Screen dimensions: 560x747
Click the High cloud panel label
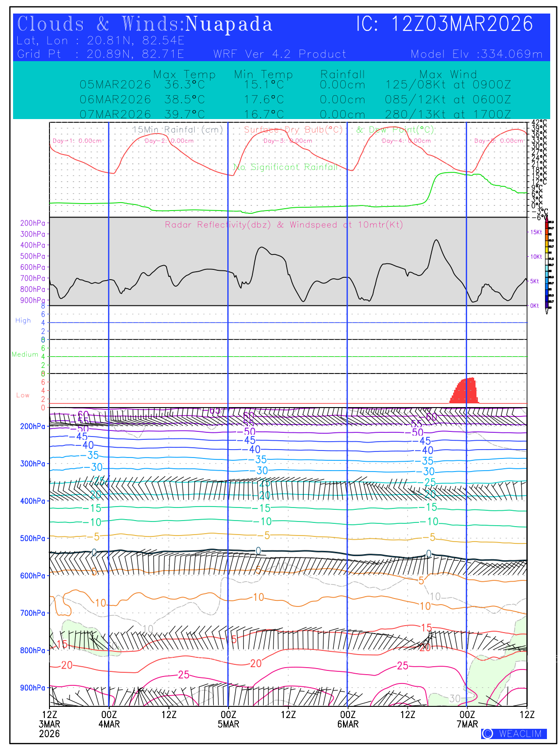(x=23, y=321)
